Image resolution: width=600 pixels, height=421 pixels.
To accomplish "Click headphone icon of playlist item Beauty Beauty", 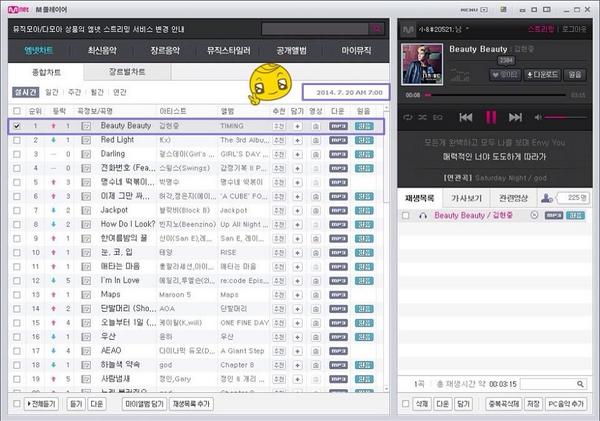I will (423, 216).
